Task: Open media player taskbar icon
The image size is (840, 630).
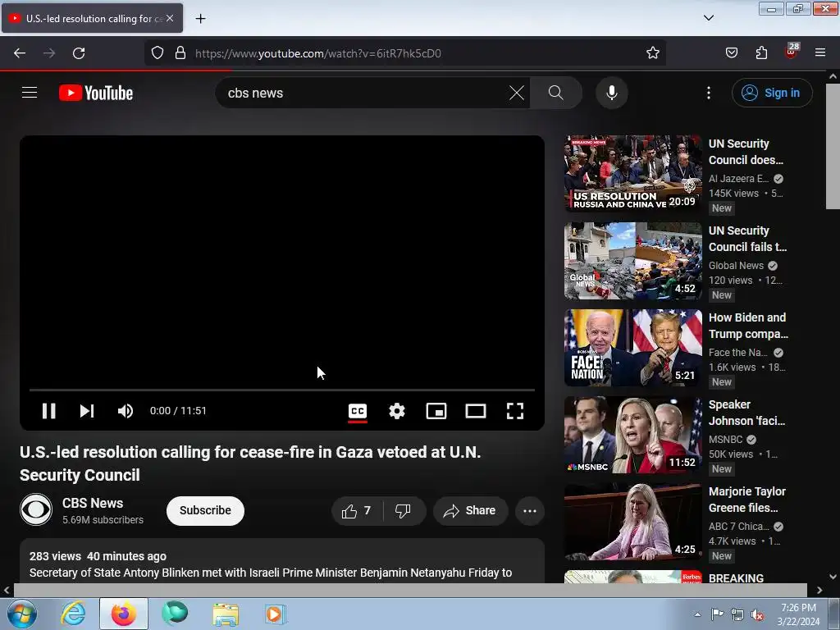Action: tap(275, 614)
